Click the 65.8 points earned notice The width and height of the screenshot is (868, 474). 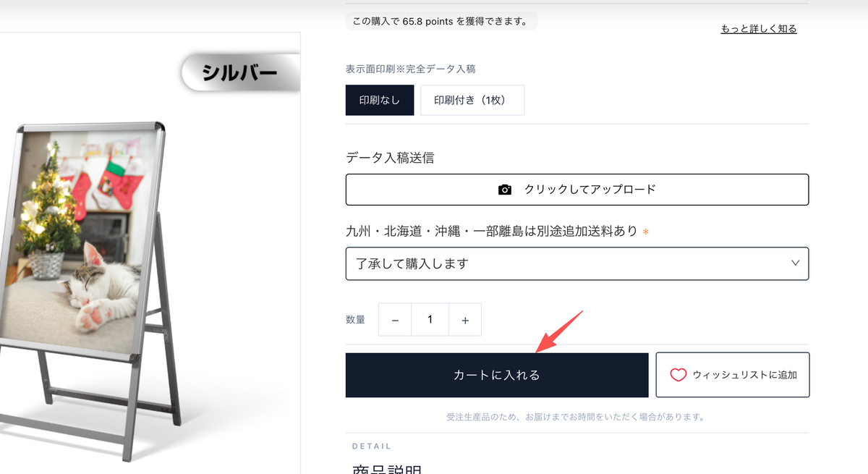point(441,21)
